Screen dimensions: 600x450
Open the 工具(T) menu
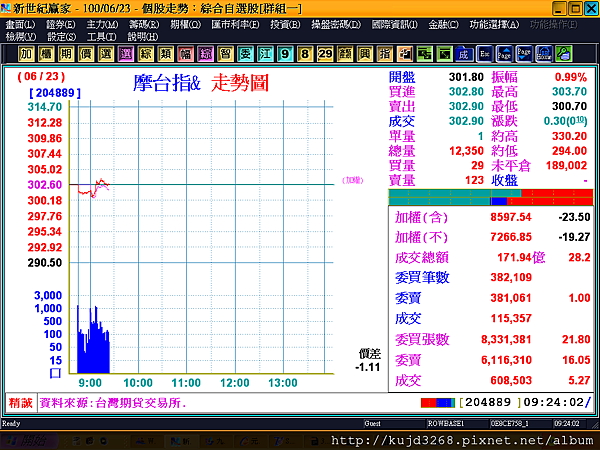(101, 37)
